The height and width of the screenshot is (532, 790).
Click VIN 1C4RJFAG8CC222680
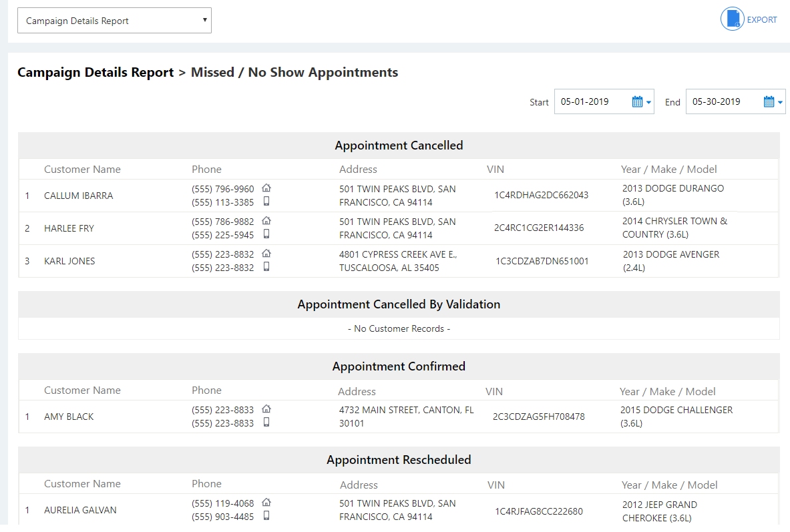point(539,511)
